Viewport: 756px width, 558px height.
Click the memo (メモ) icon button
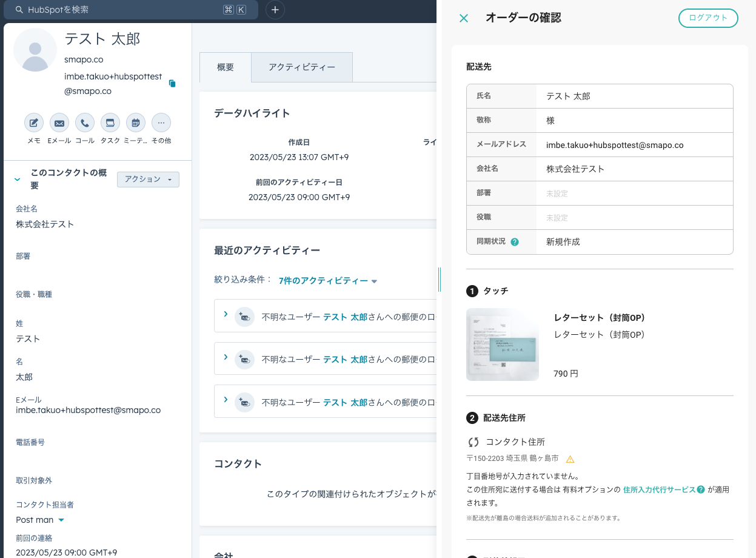[x=34, y=123]
